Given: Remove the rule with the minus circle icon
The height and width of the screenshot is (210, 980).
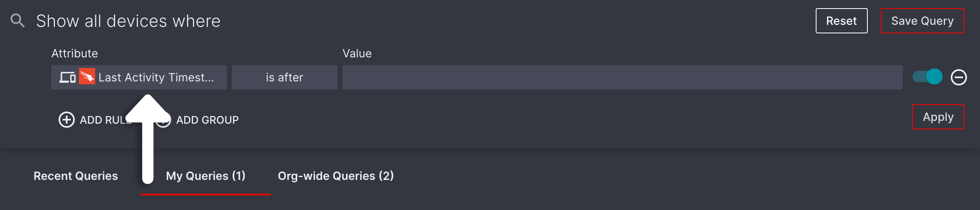Looking at the screenshot, I should [958, 77].
